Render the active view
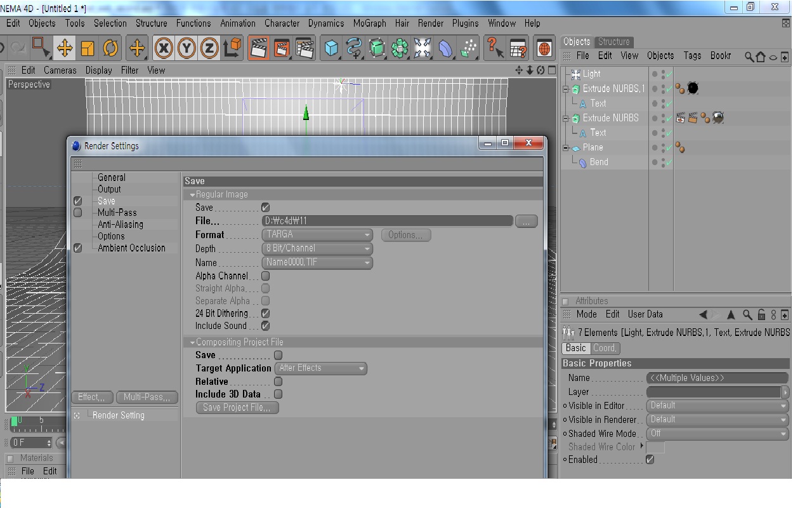Image resolution: width=812 pixels, height=508 pixels. [258, 48]
